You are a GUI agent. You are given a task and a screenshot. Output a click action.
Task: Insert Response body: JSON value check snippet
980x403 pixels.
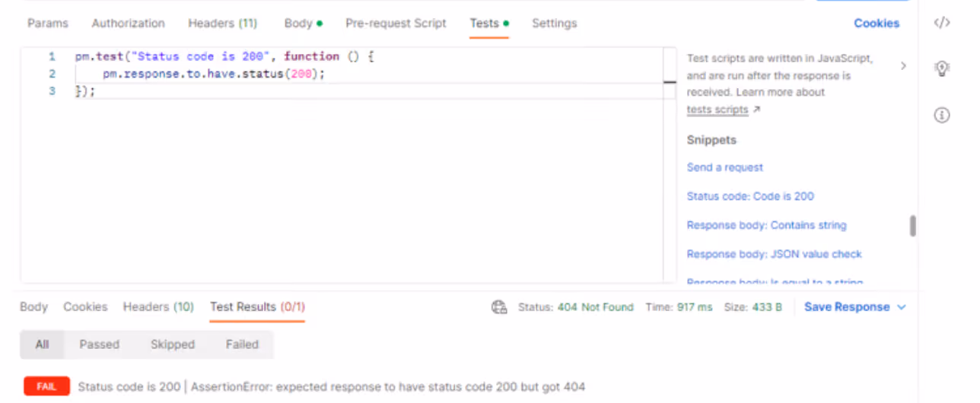[x=774, y=254]
